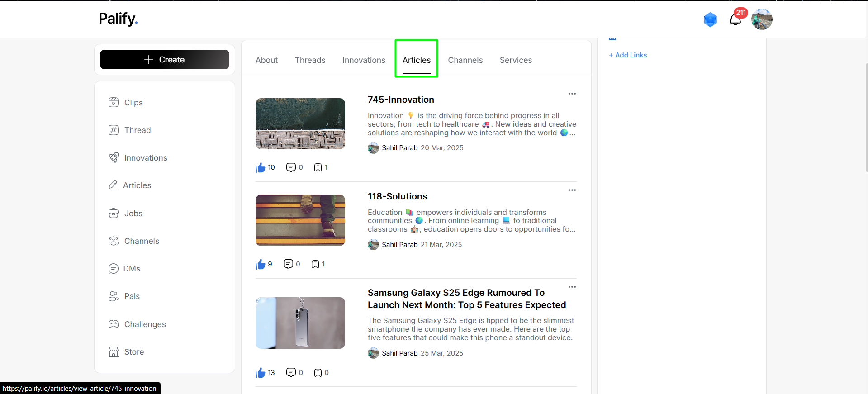The height and width of the screenshot is (394, 868).
Task: Switch to the About tab
Action: click(x=266, y=60)
